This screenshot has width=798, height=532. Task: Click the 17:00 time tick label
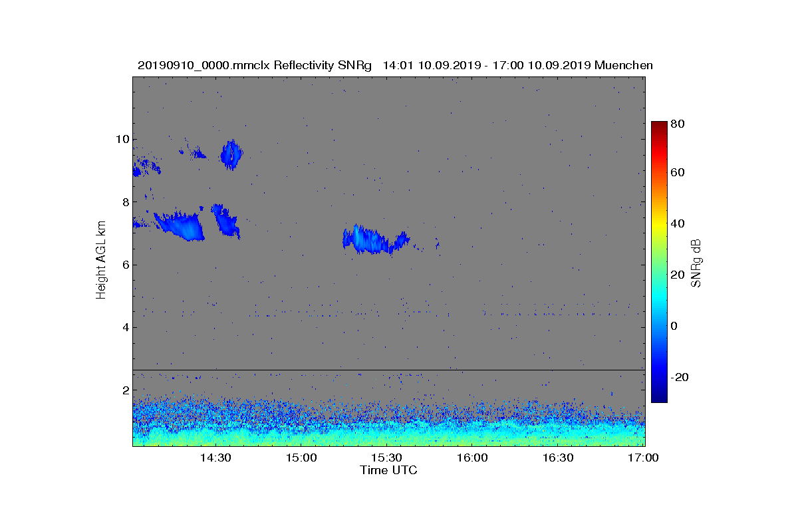coord(643,458)
